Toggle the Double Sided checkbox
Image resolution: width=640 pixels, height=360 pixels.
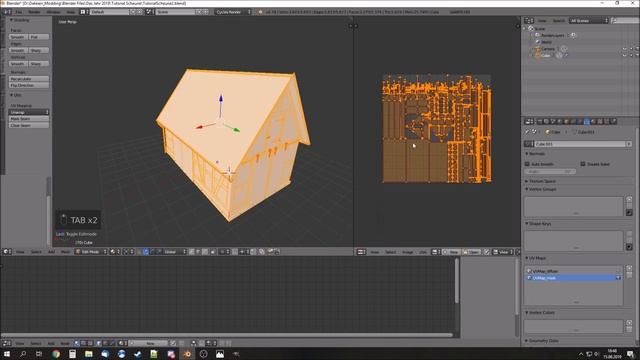(583, 164)
